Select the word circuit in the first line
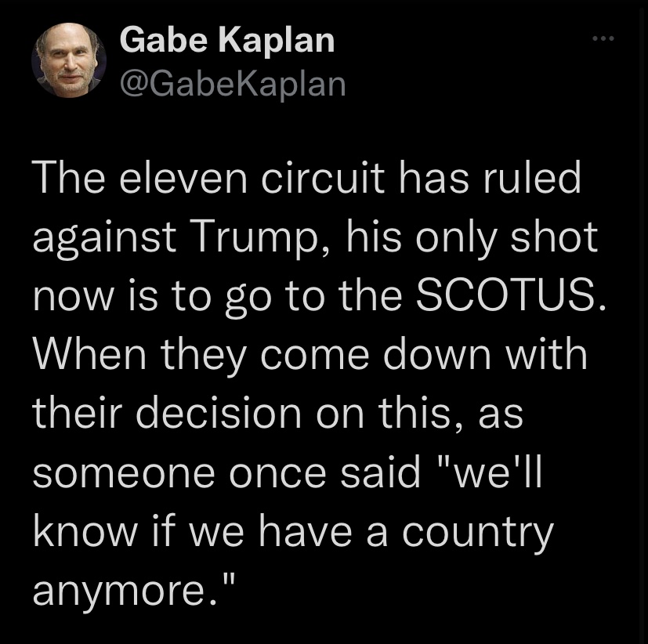 (323, 179)
